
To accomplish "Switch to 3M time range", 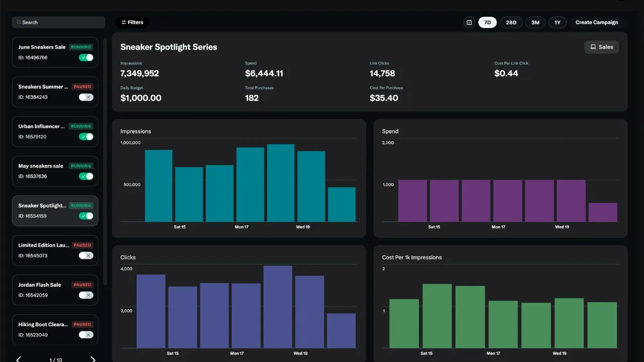I will coord(535,23).
